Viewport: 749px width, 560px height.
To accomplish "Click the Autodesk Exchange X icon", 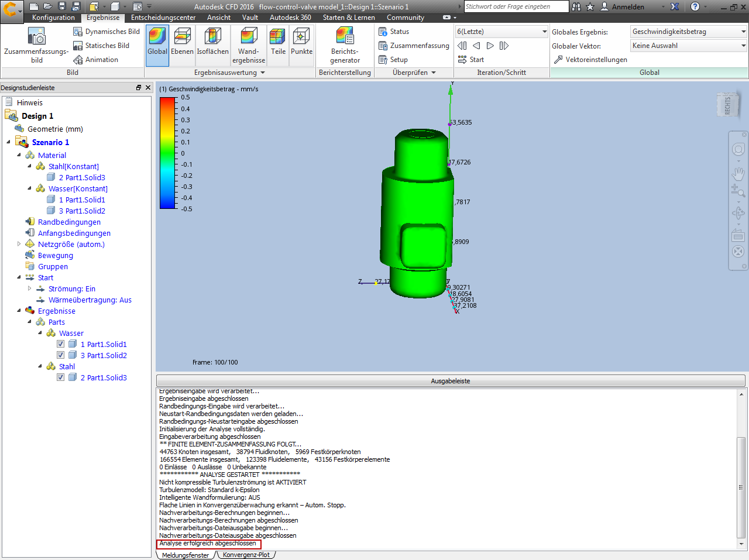I will point(675,6).
